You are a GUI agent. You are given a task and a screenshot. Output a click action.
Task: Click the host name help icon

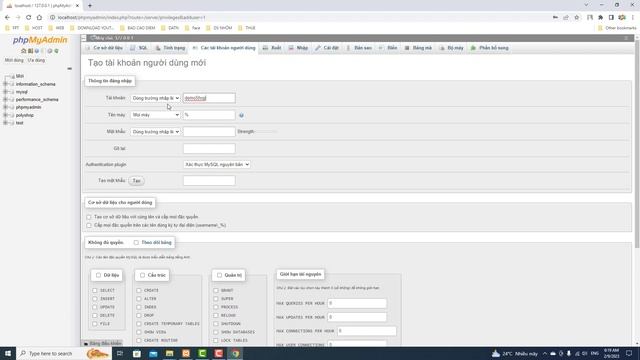click(x=241, y=116)
